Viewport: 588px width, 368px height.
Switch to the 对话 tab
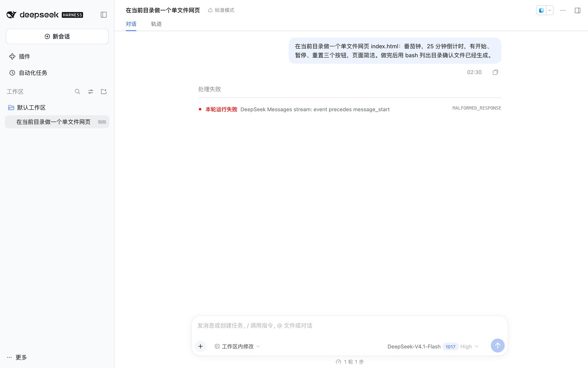[x=131, y=24]
